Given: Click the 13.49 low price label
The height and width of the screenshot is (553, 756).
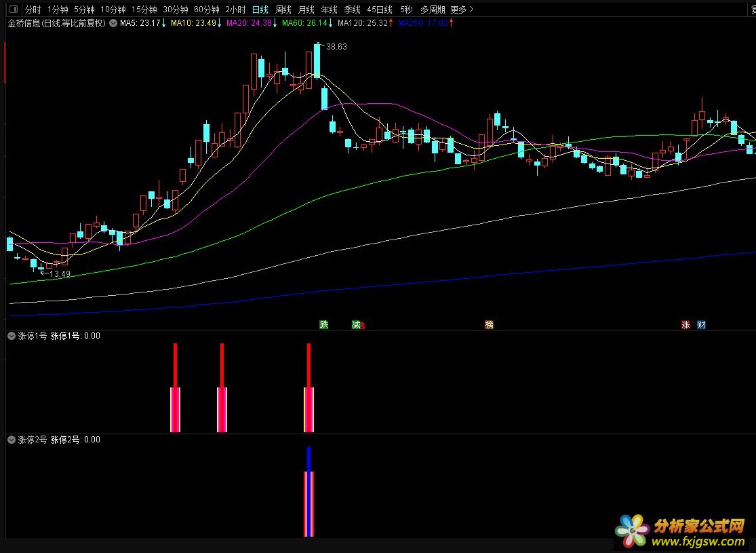Looking at the screenshot, I should pyautogui.click(x=60, y=274).
